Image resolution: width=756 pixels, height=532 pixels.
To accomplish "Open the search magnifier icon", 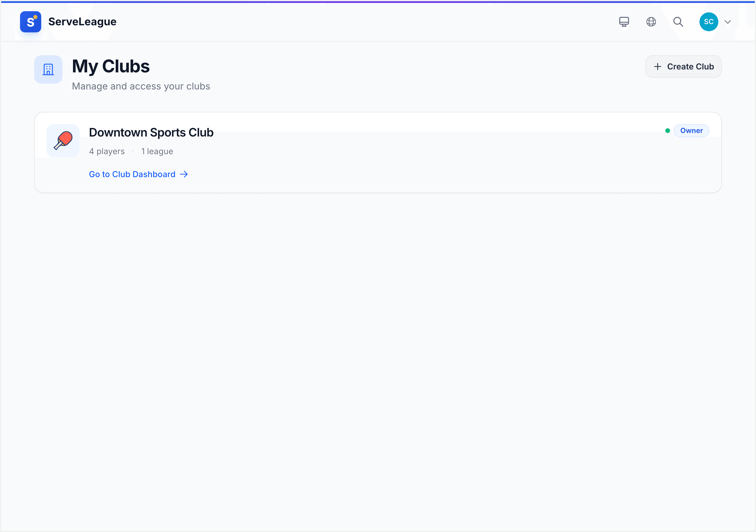I will click(678, 22).
